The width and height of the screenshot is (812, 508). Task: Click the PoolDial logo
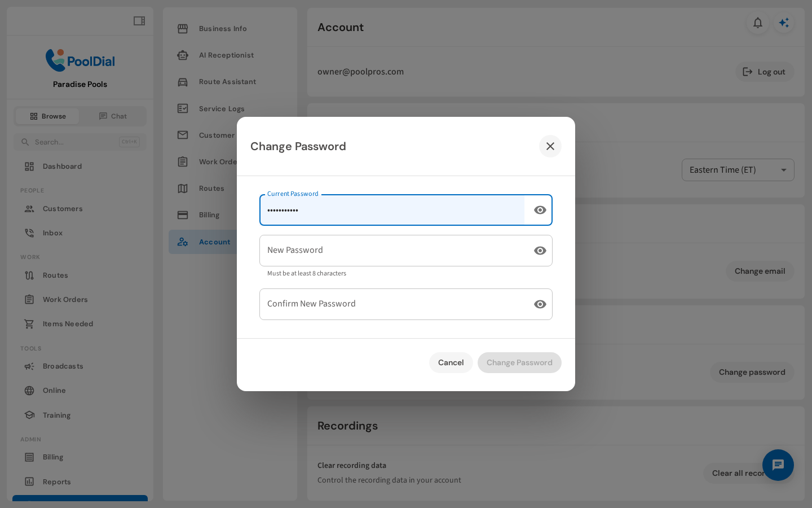tap(80, 60)
